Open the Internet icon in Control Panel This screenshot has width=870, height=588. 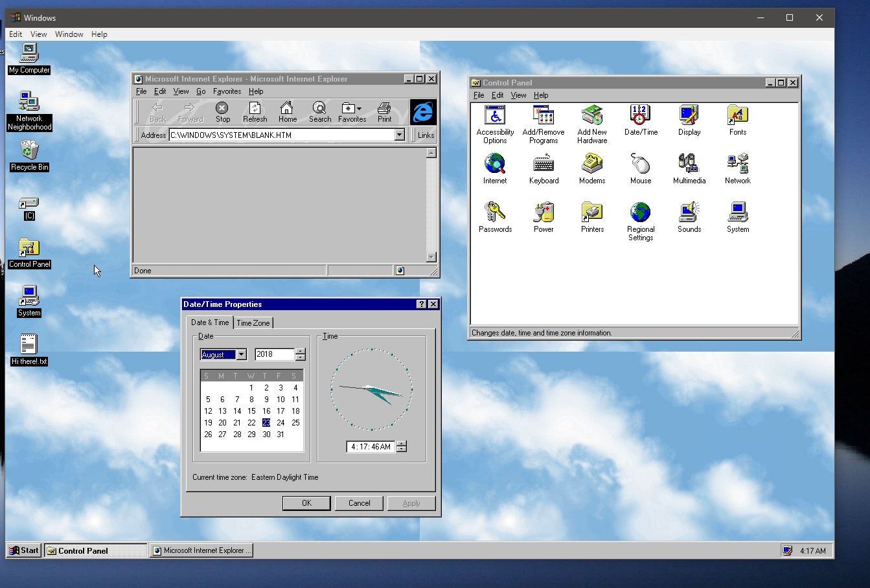pyautogui.click(x=495, y=168)
